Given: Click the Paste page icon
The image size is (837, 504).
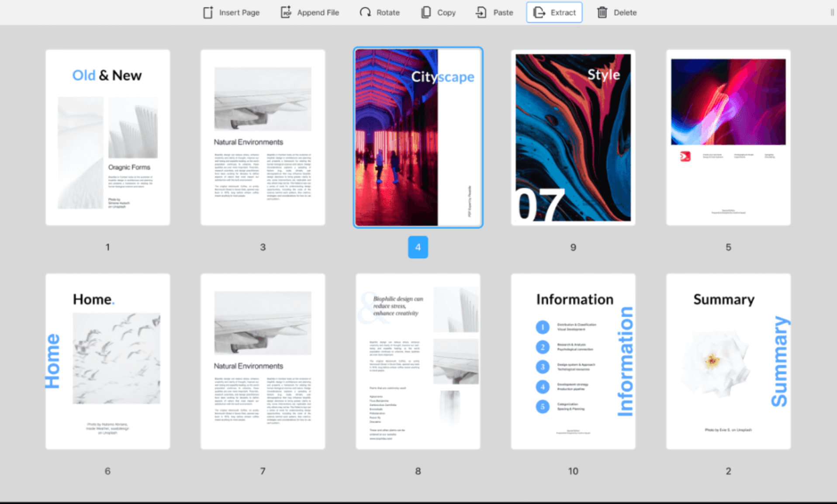Looking at the screenshot, I should (481, 12).
